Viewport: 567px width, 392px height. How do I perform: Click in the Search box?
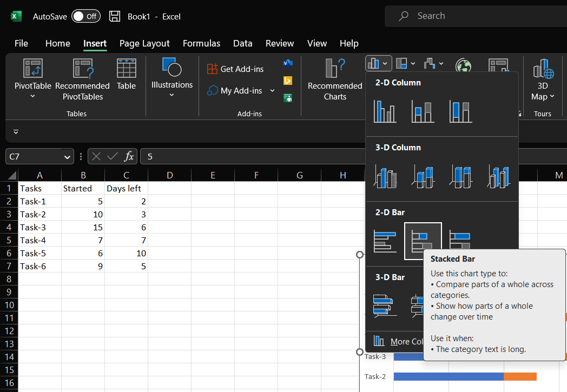pos(476,16)
